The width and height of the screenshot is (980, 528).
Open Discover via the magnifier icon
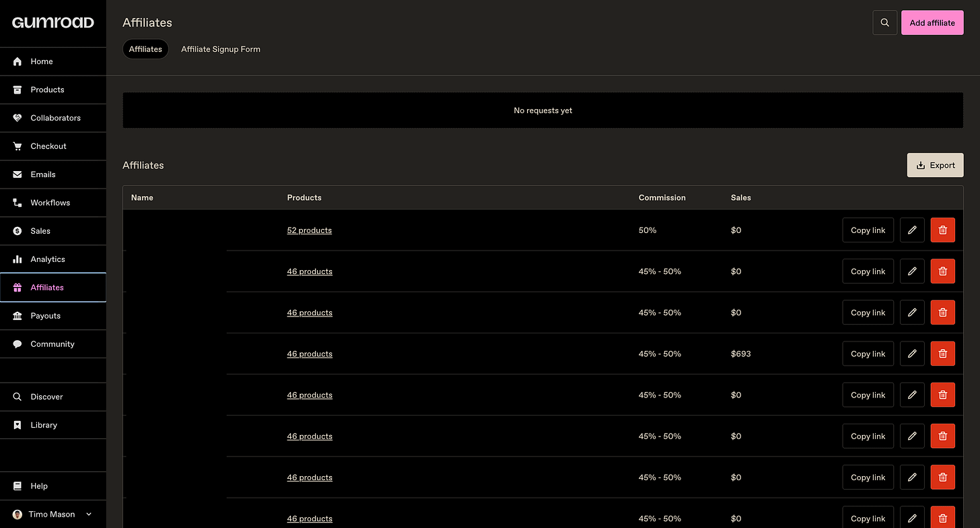(x=17, y=397)
